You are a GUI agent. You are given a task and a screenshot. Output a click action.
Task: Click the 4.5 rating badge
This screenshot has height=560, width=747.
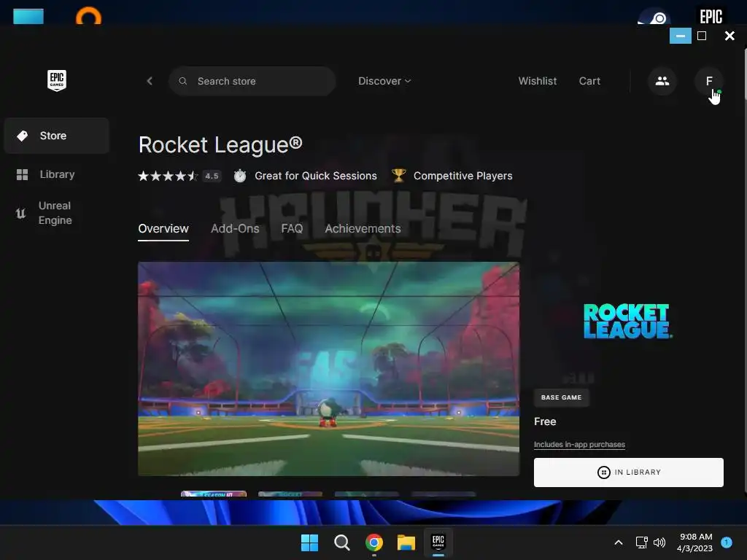[212, 176]
